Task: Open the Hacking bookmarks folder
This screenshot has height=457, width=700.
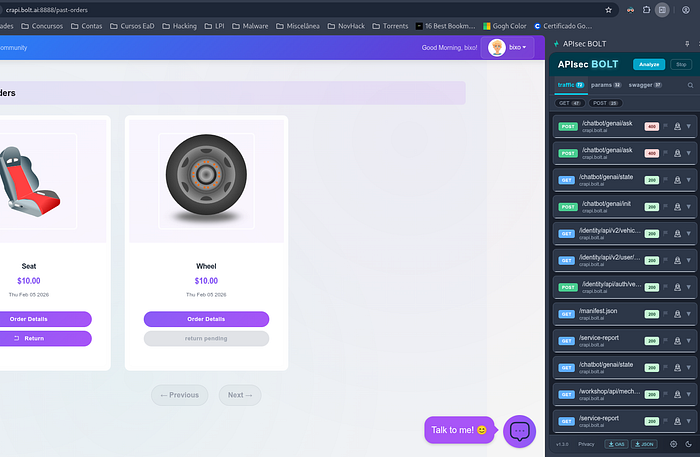Action: 179,26
